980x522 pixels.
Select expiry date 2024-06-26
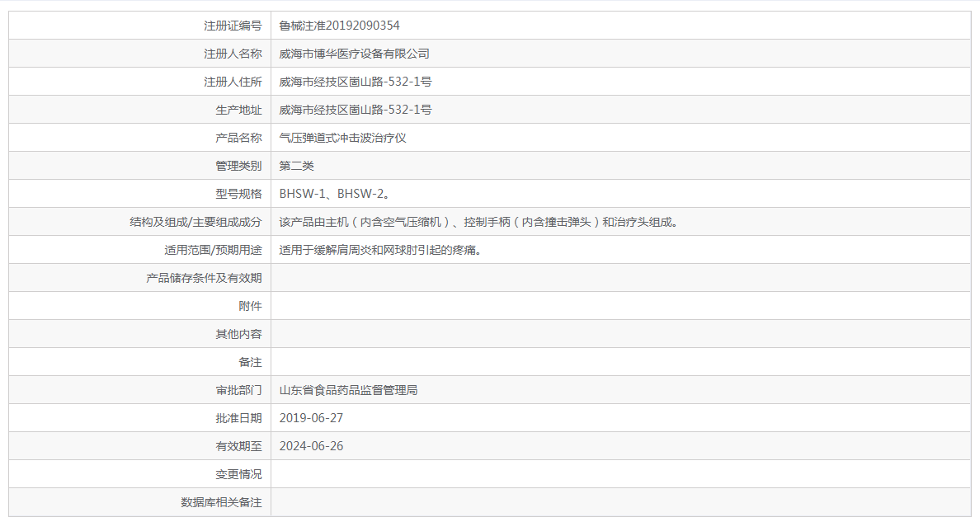point(311,446)
